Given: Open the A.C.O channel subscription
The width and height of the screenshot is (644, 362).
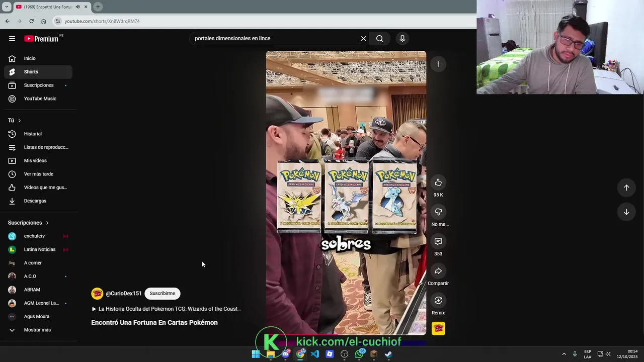Looking at the screenshot, I should [x=38, y=277].
